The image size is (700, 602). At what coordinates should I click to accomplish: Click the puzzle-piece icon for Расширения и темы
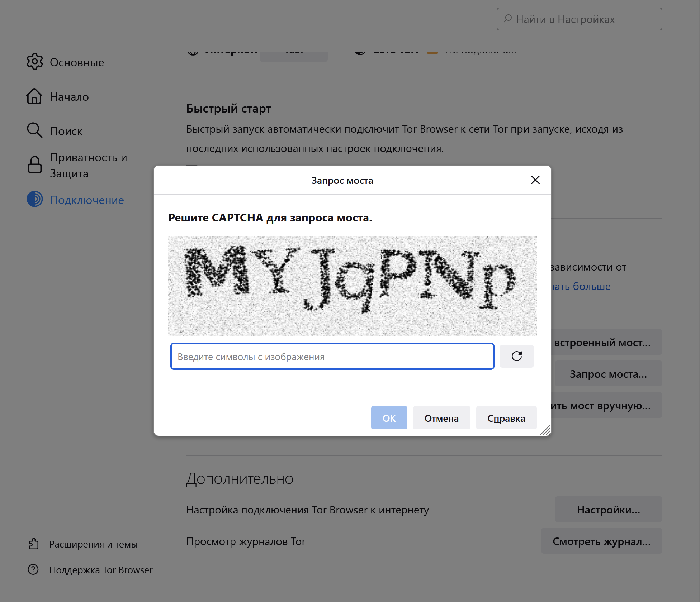pos(34,544)
